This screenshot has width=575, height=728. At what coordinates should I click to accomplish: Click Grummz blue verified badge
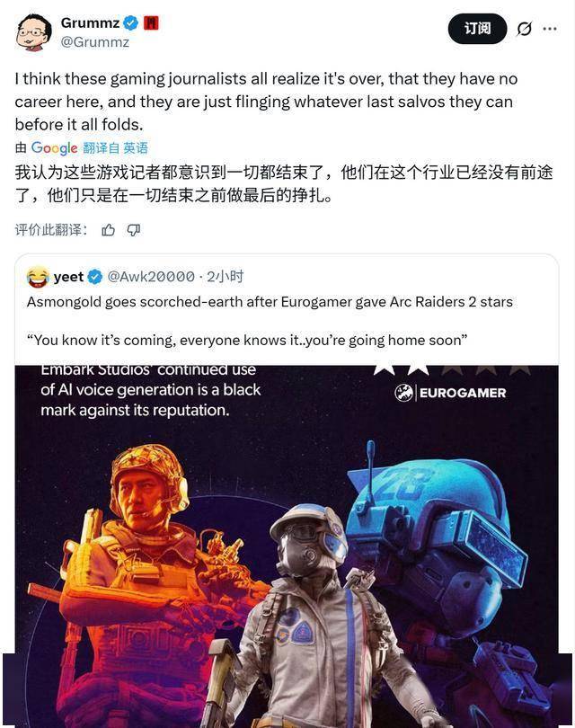pos(131,22)
